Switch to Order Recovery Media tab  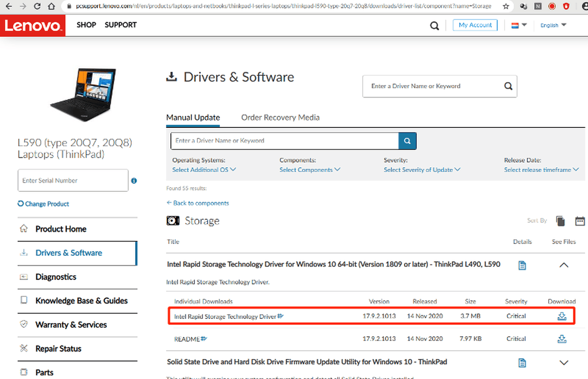pos(280,117)
